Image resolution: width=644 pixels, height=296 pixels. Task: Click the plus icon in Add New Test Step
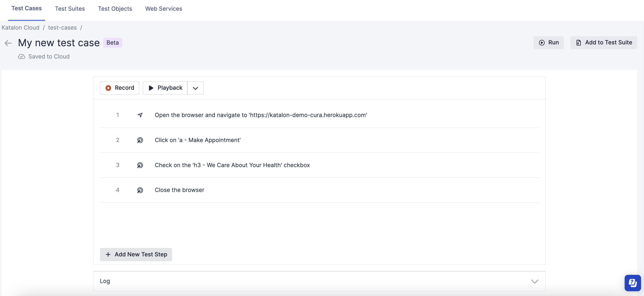click(108, 255)
